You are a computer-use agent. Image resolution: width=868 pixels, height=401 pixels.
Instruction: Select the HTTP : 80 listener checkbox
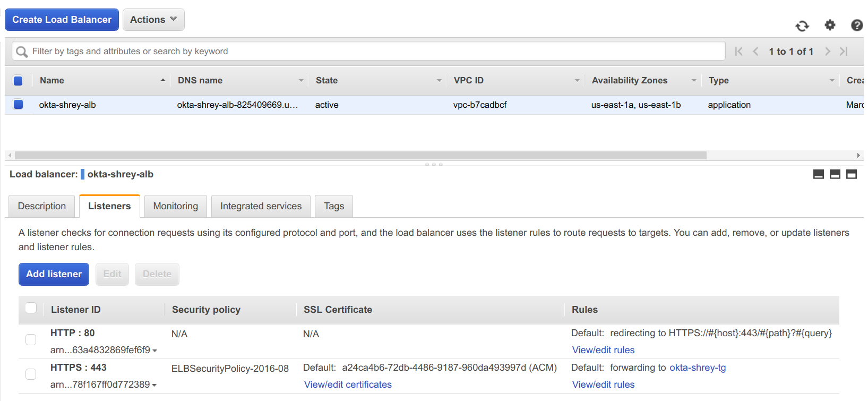31,340
